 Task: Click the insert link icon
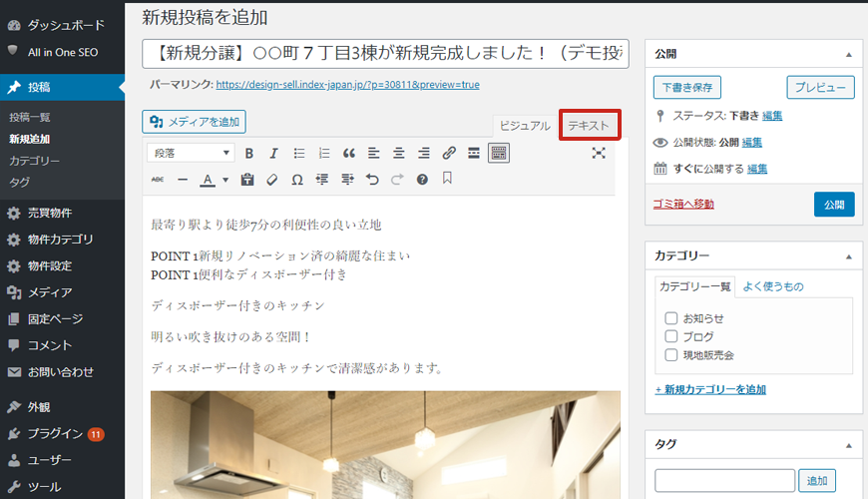[x=449, y=154]
